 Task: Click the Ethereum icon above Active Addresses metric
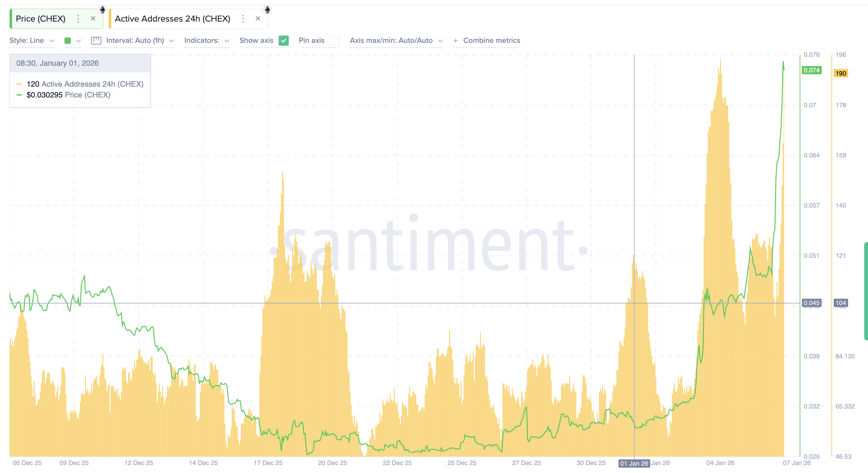point(267,10)
